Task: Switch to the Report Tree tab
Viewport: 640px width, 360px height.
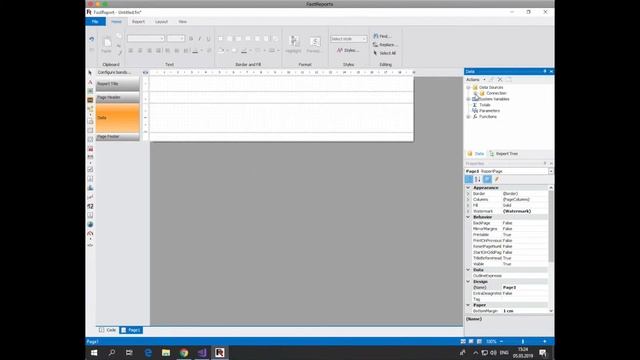Action: coord(504,154)
